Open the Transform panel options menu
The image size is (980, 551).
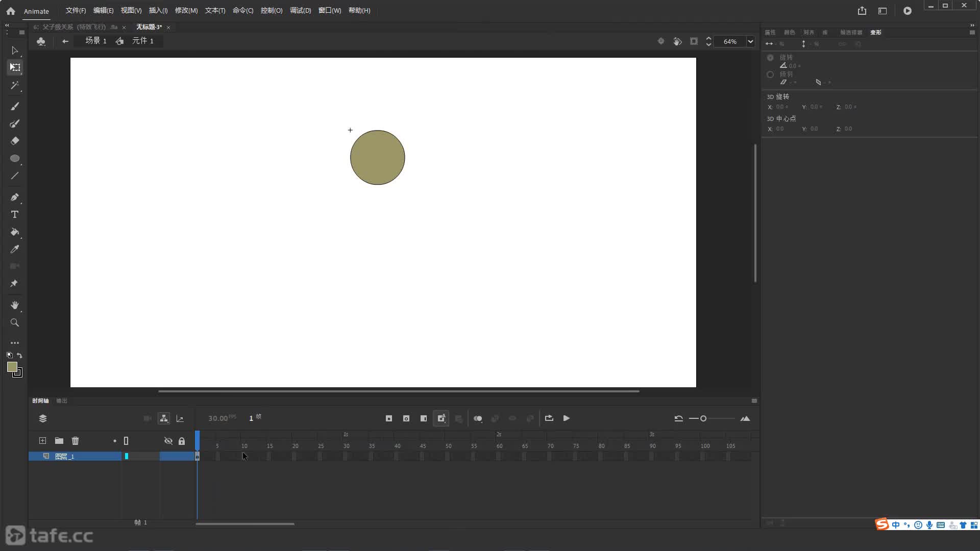(x=972, y=32)
